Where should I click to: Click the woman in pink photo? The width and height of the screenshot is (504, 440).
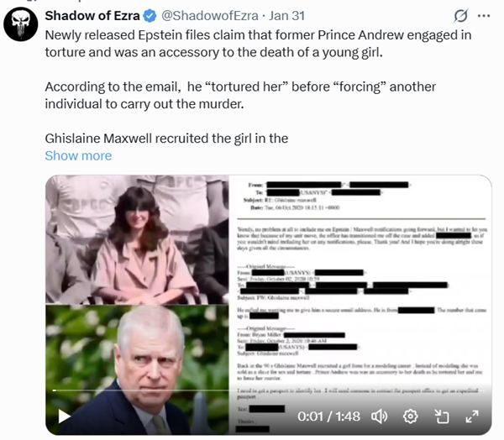(137, 239)
